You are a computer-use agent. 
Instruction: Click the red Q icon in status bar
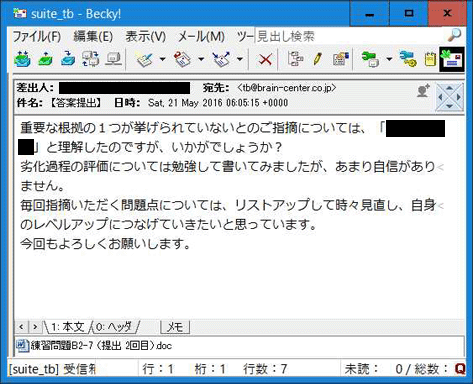click(x=460, y=369)
